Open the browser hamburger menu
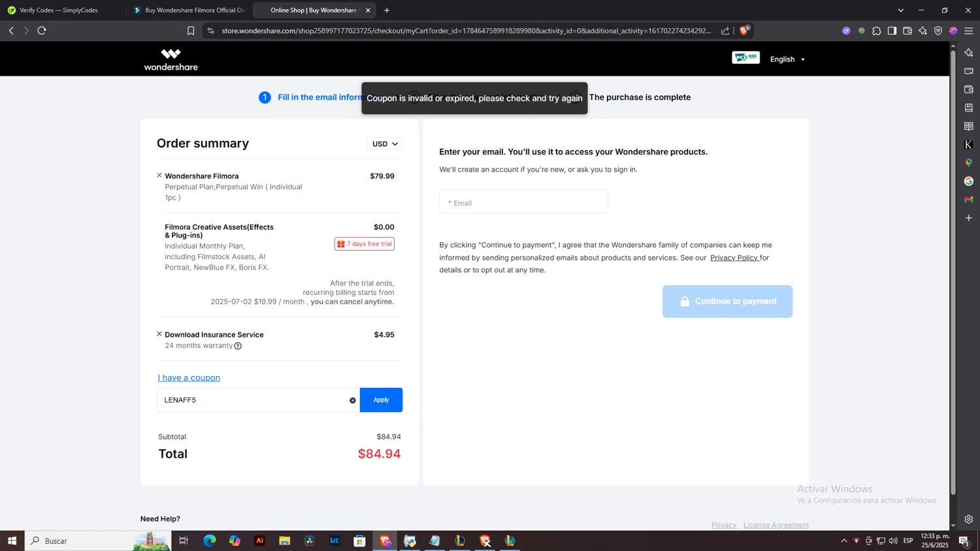 pyautogui.click(x=969, y=31)
